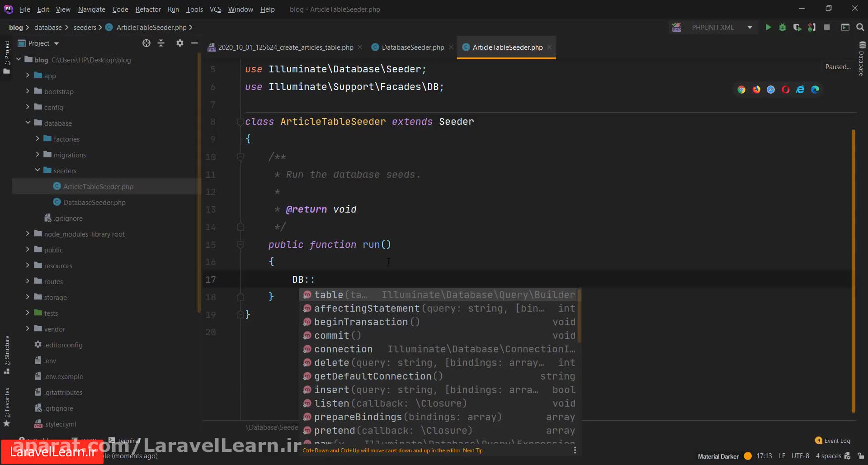Open the Refactor menu

[148, 9]
